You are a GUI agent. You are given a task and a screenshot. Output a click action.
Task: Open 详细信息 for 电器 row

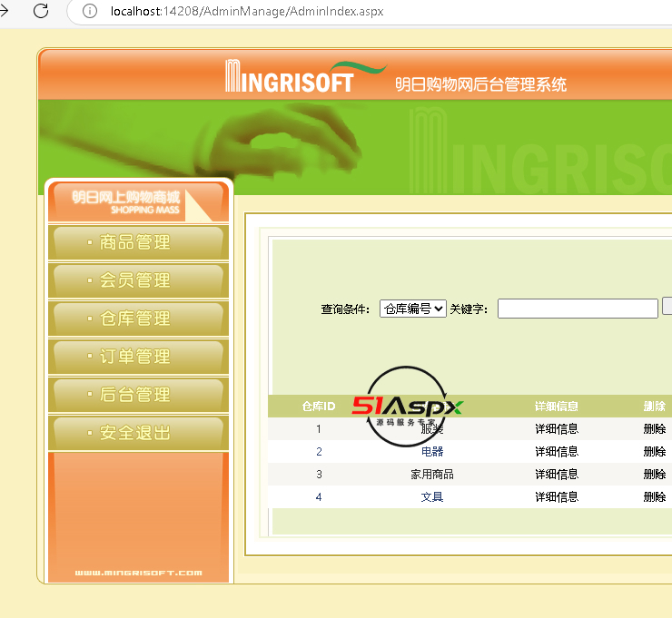pos(557,451)
